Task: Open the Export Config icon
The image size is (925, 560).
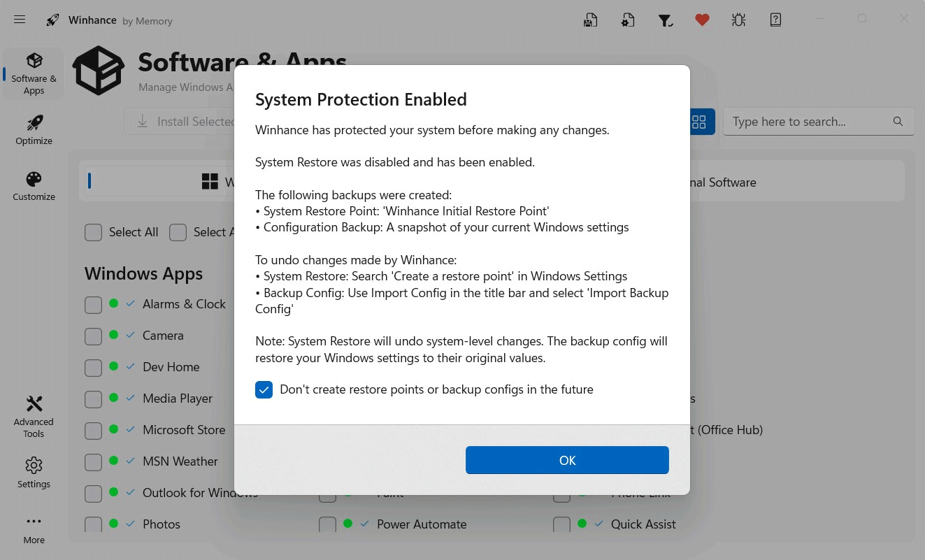Action: coord(591,20)
